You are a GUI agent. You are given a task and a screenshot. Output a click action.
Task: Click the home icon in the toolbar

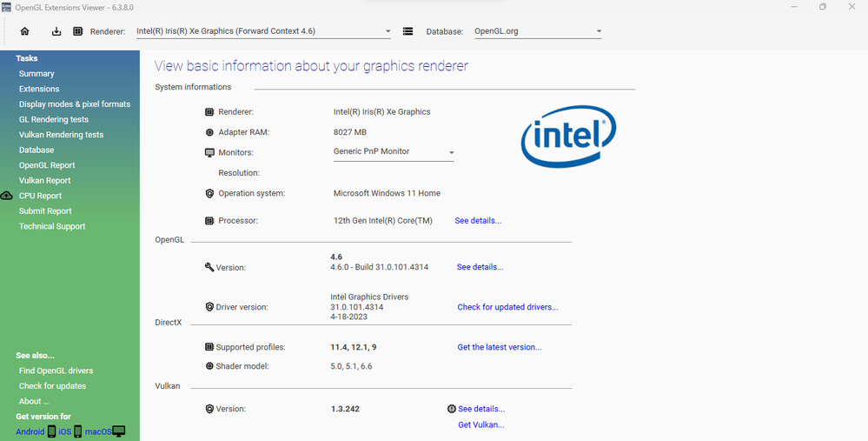[24, 31]
